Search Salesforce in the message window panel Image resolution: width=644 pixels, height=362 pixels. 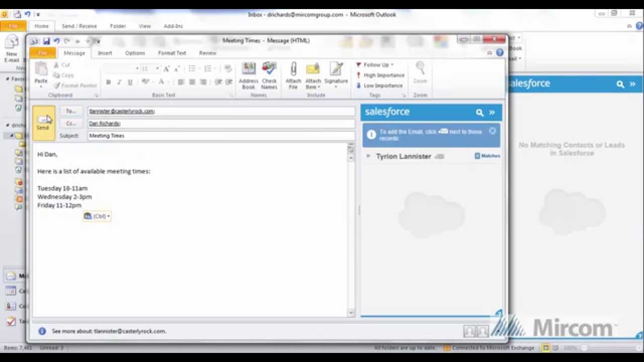(x=479, y=113)
